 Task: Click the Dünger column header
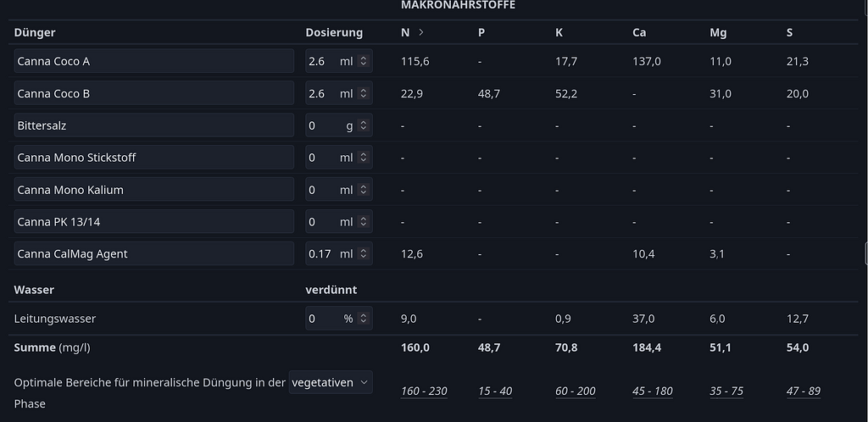(x=34, y=32)
